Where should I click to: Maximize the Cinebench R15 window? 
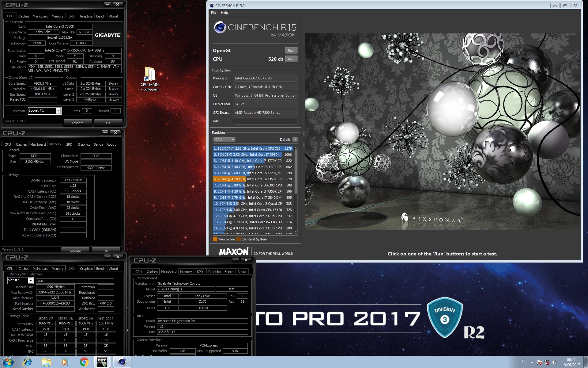point(565,6)
